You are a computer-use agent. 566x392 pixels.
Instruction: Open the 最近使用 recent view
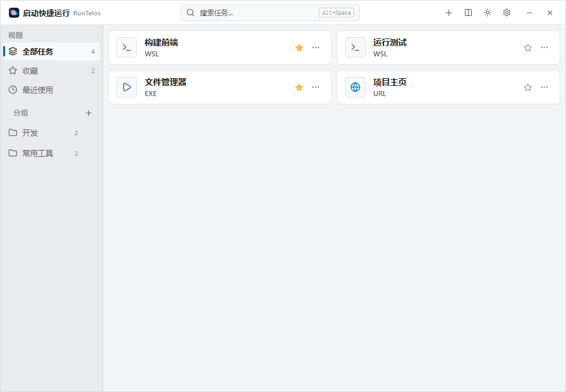pos(51,90)
